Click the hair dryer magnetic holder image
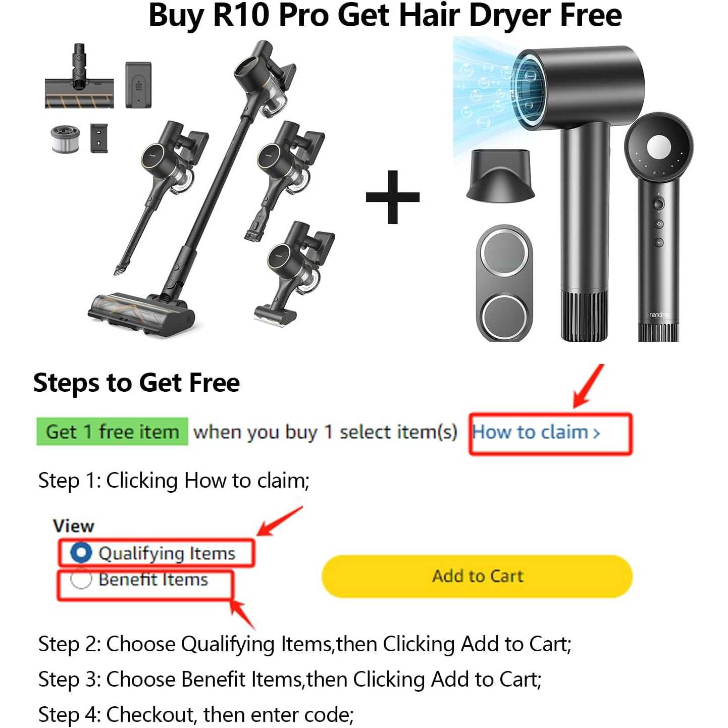This screenshot has height=728, width=728. 504,283
